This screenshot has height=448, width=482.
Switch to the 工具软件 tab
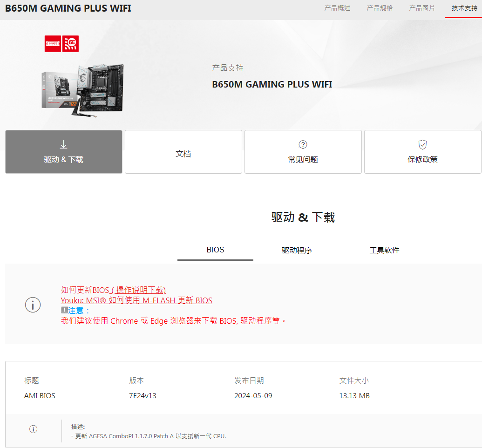pos(384,250)
